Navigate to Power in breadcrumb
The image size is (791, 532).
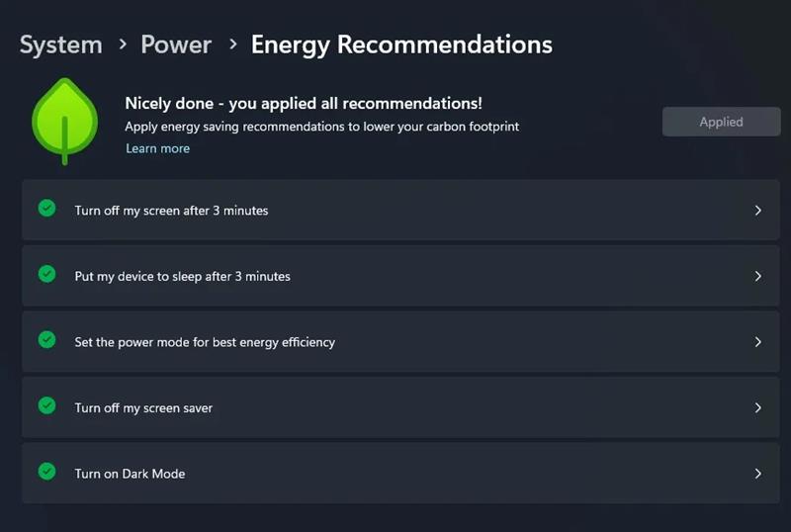pos(176,45)
